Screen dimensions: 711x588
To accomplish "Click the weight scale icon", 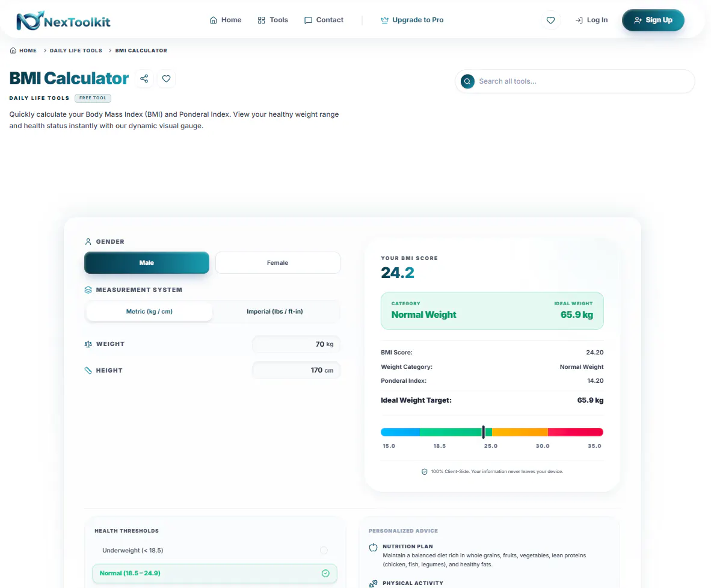I will 88,344.
